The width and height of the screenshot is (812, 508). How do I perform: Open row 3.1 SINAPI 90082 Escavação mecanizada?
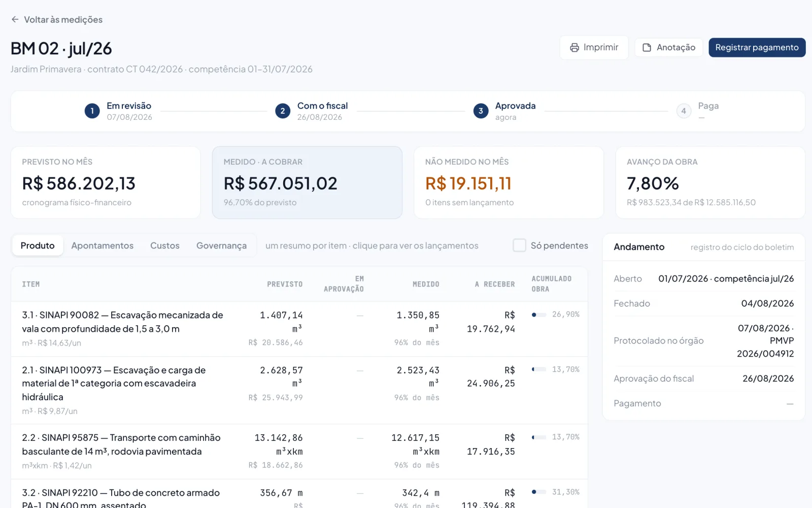[299, 329]
